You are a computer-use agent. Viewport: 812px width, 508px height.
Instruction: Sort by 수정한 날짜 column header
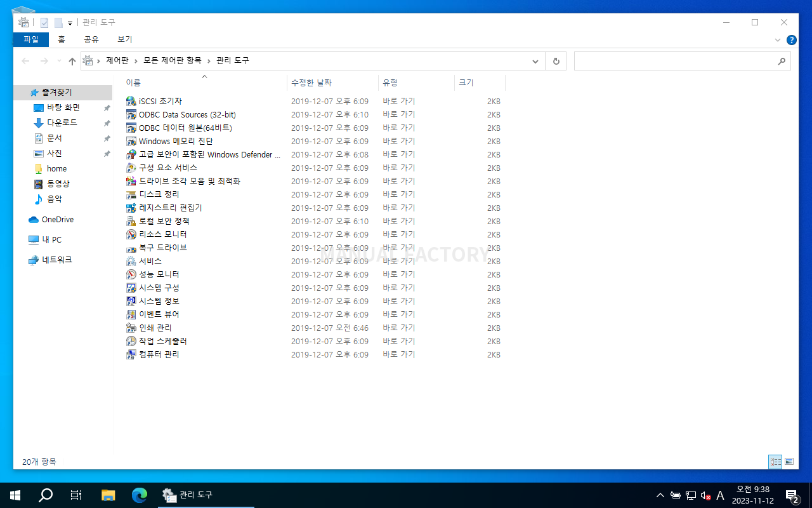[332, 83]
